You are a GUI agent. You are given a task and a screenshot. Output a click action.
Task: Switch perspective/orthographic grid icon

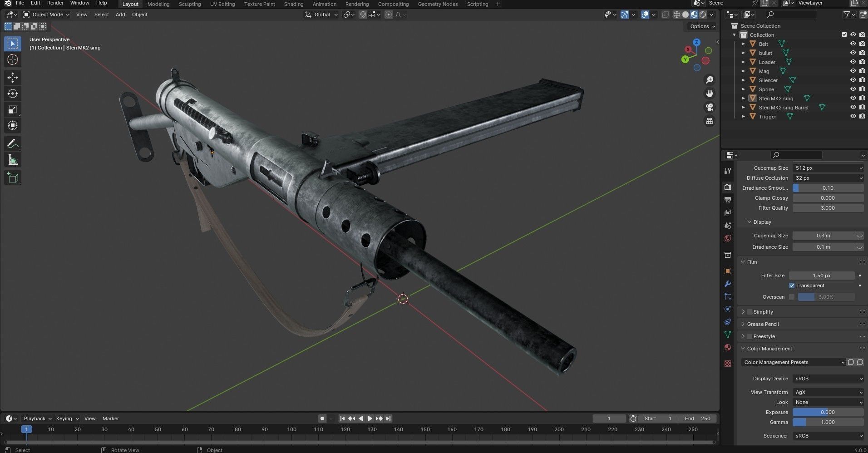[x=709, y=121]
